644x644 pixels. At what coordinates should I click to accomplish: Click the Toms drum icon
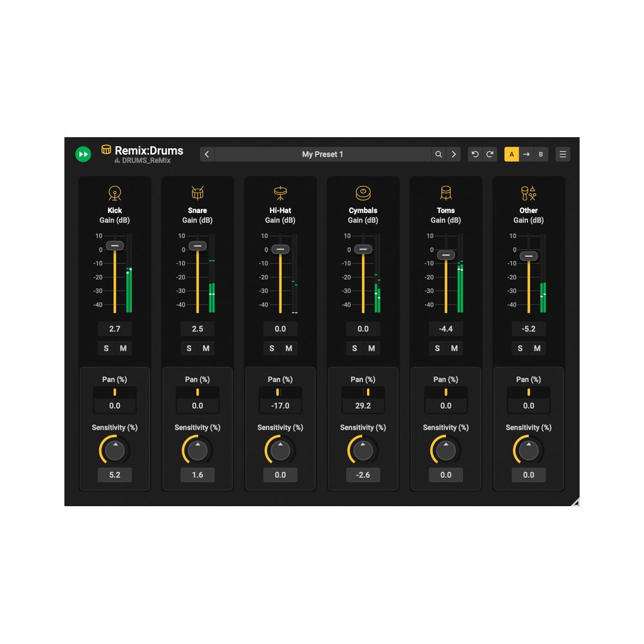[x=446, y=193]
